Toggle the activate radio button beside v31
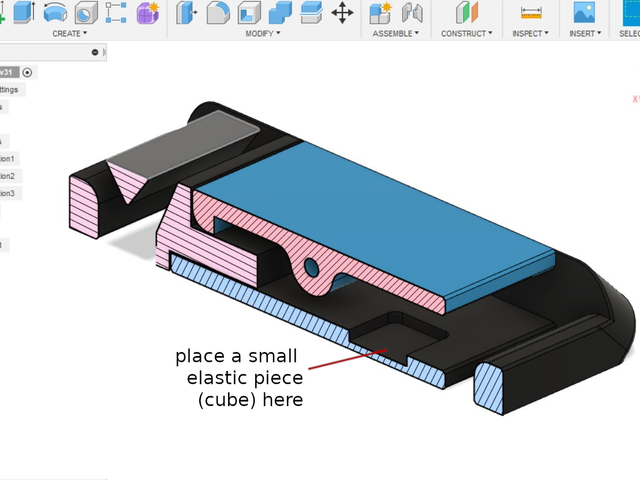This screenshot has width=640, height=480. coord(27,73)
